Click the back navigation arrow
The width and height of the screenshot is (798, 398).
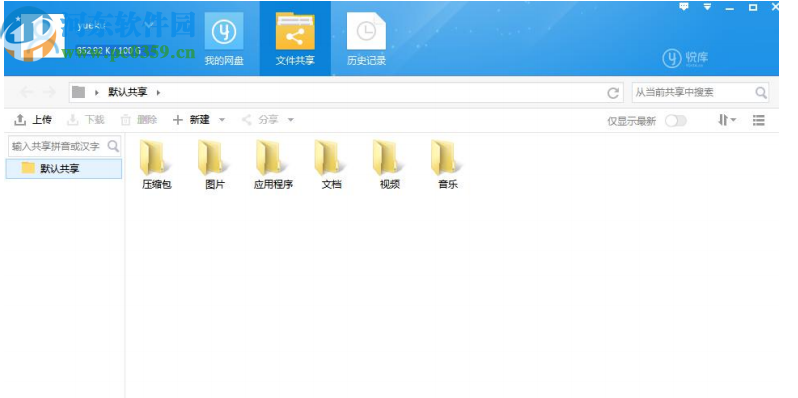(26, 92)
